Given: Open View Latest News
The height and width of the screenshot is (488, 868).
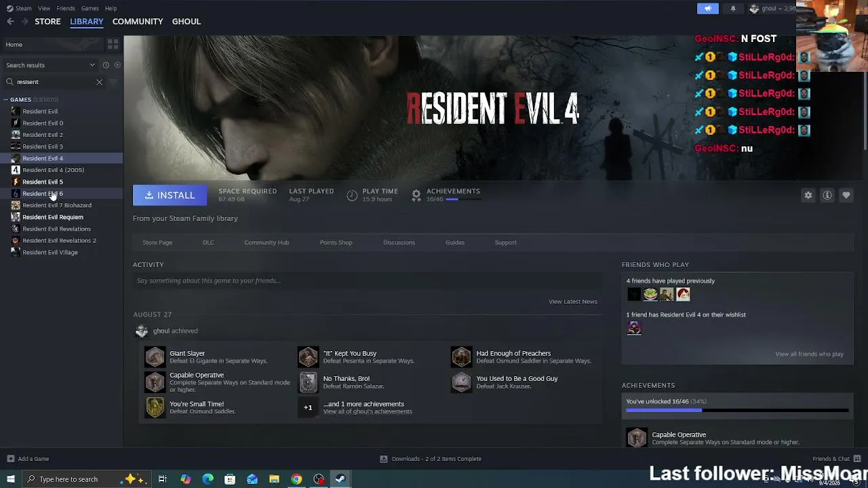Looking at the screenshot, I should point(573,302).
